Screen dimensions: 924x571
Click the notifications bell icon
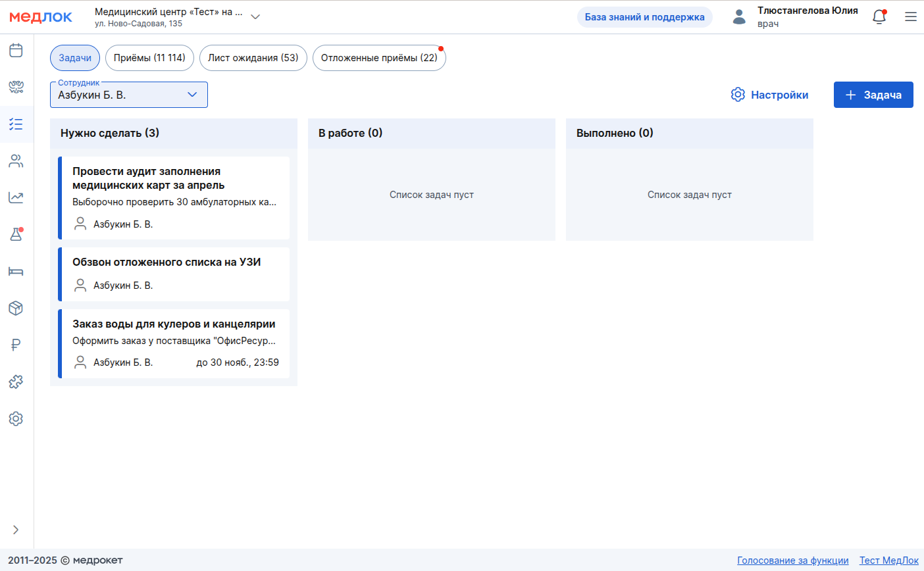879,17
